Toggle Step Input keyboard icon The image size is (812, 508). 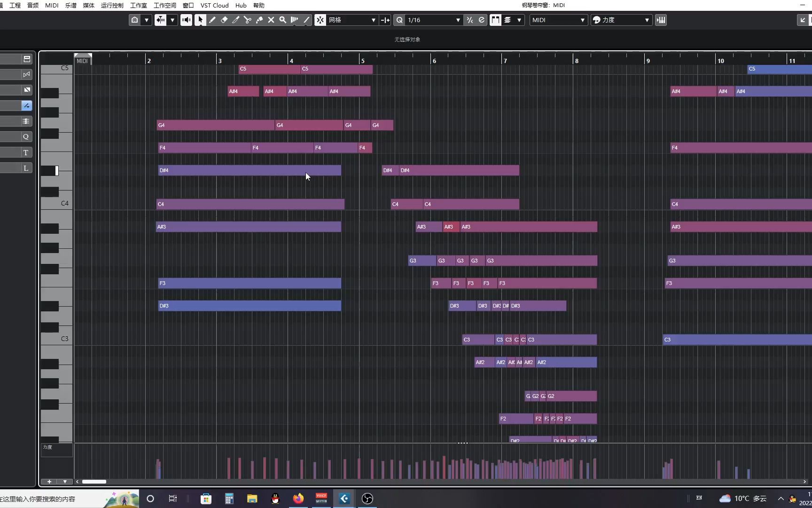coord(661,20)
